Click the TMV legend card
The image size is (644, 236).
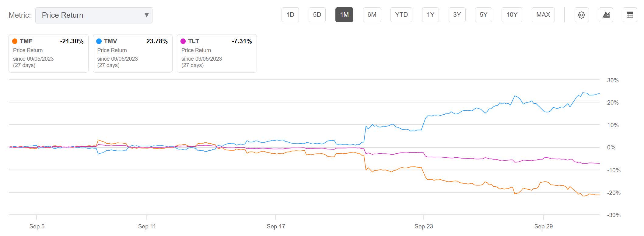point(133,53)
